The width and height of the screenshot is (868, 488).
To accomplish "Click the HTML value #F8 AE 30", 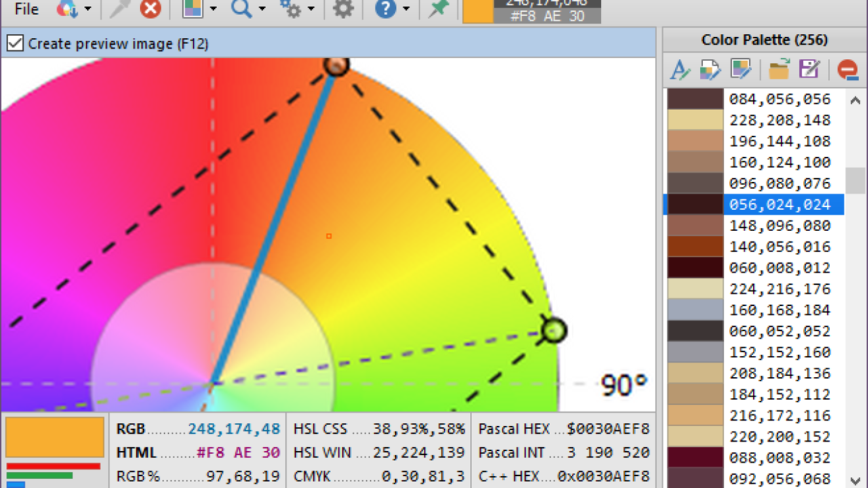I will tap(238, 453).
